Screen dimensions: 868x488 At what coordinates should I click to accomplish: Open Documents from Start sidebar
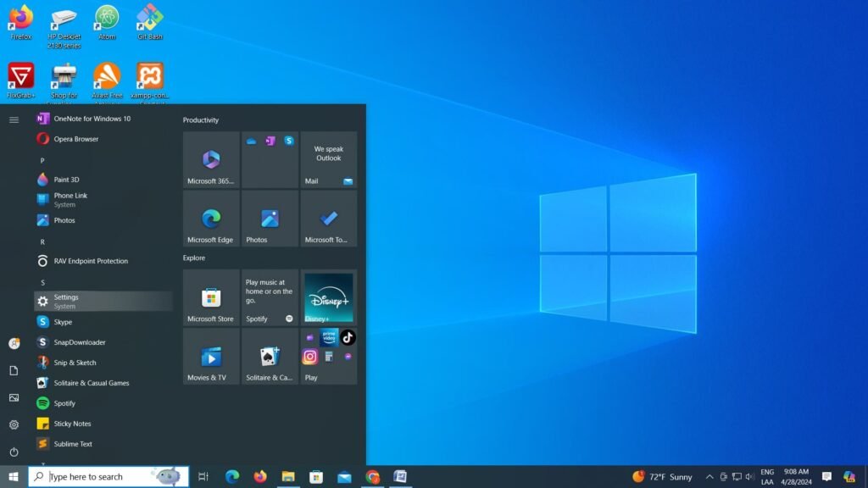(14, 371)
